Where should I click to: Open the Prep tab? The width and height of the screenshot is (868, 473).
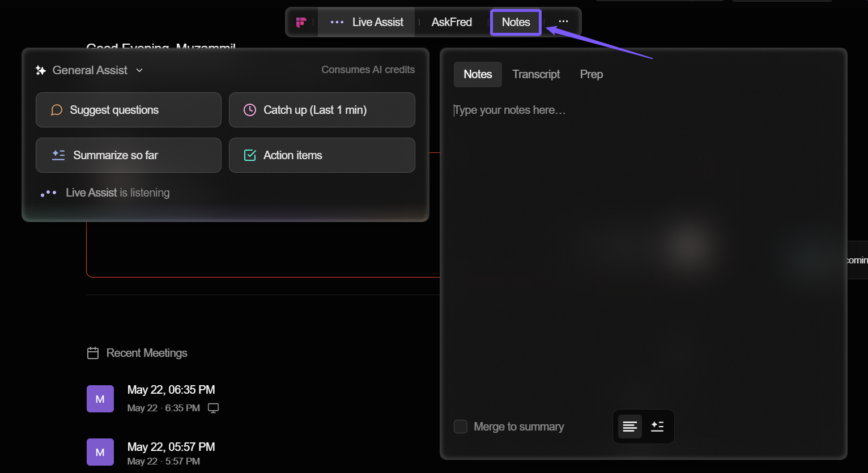click(592, 74)
